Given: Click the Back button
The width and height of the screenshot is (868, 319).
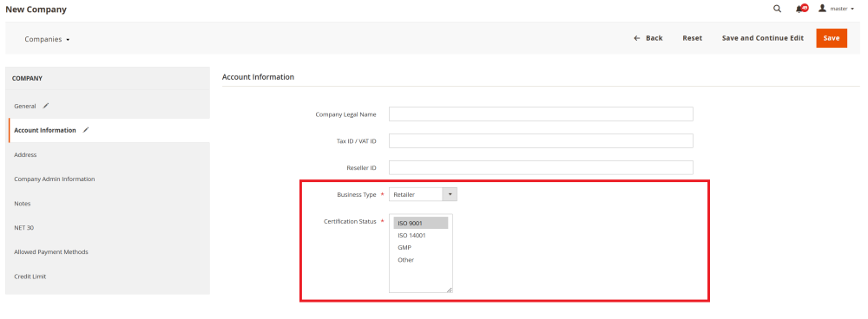Looking at the screenshot, I should click(x=648, y=38).
